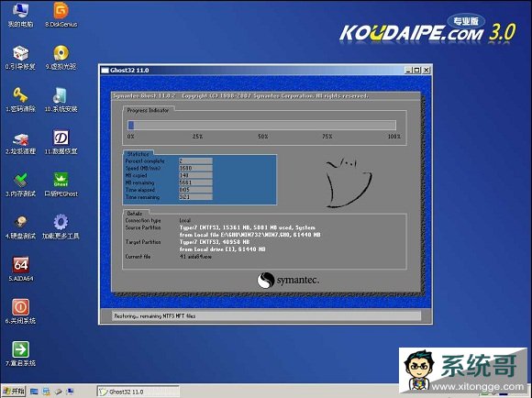Select the 7.重启系统 restart icon
Screen dimensions: 532x398
click(x=20, y=354)
